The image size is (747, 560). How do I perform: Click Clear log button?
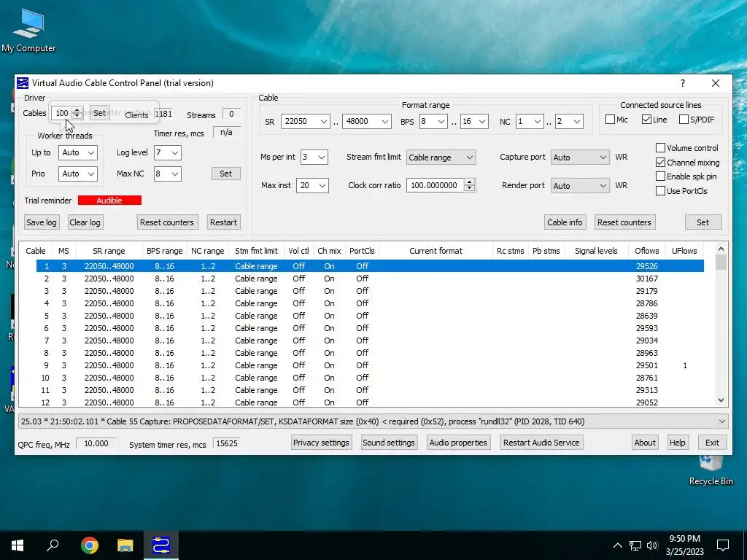[x=85, y=222]
